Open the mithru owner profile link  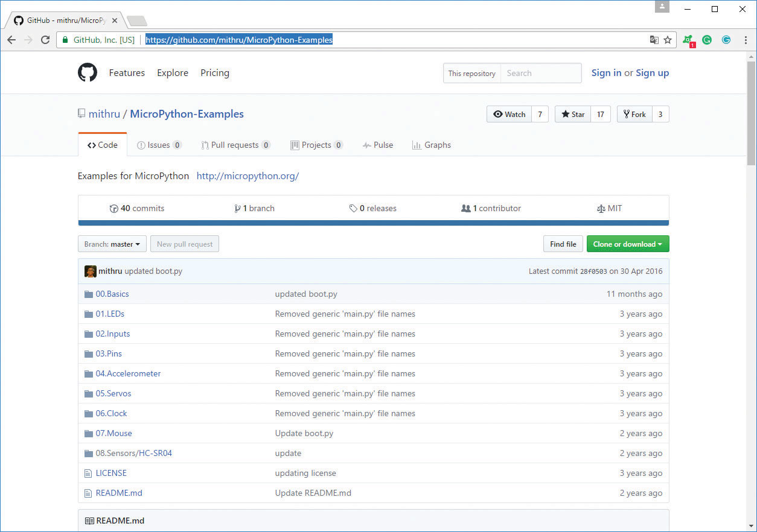click(x=104, y=114)
